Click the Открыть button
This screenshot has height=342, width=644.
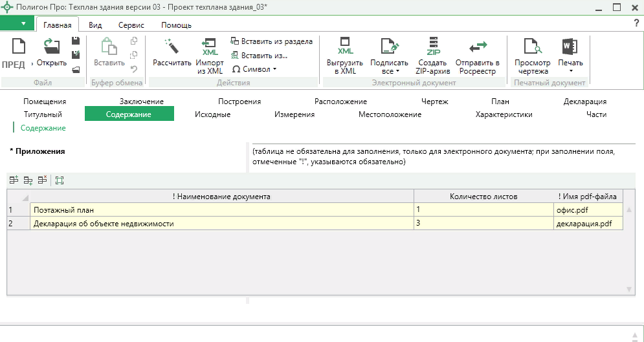coord(52,52)
